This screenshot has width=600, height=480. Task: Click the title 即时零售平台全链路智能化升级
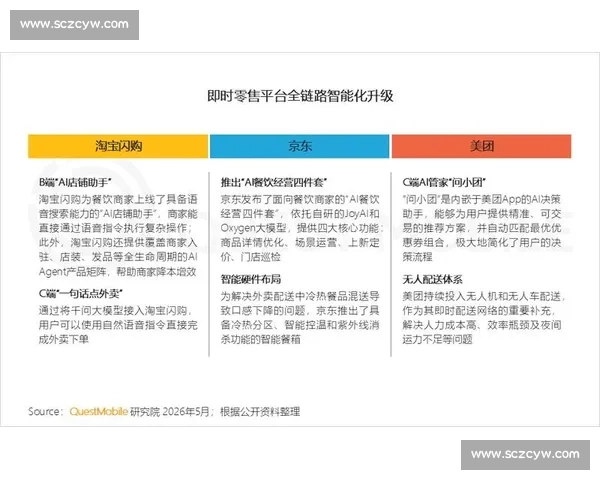pos(300,96)
